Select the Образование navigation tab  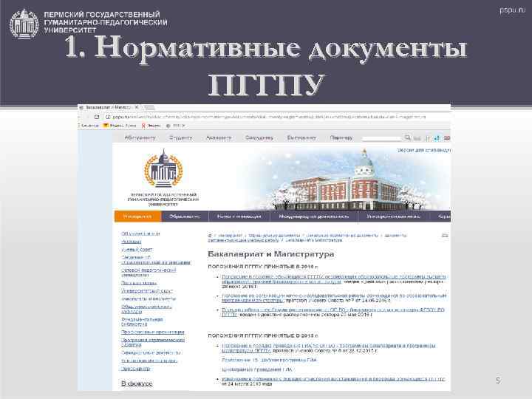[x=185, y=216]
